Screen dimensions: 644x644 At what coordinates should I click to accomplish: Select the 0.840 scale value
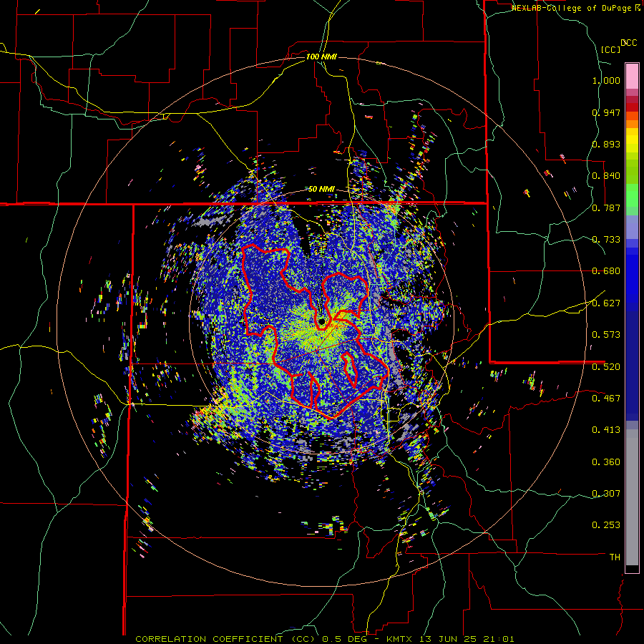point(606,176)
